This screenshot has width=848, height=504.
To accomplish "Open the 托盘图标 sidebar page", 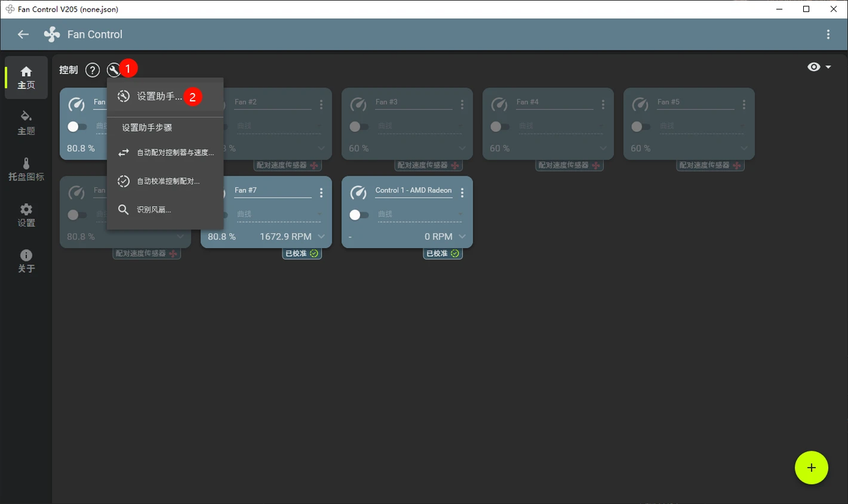I will coord(26,169).
